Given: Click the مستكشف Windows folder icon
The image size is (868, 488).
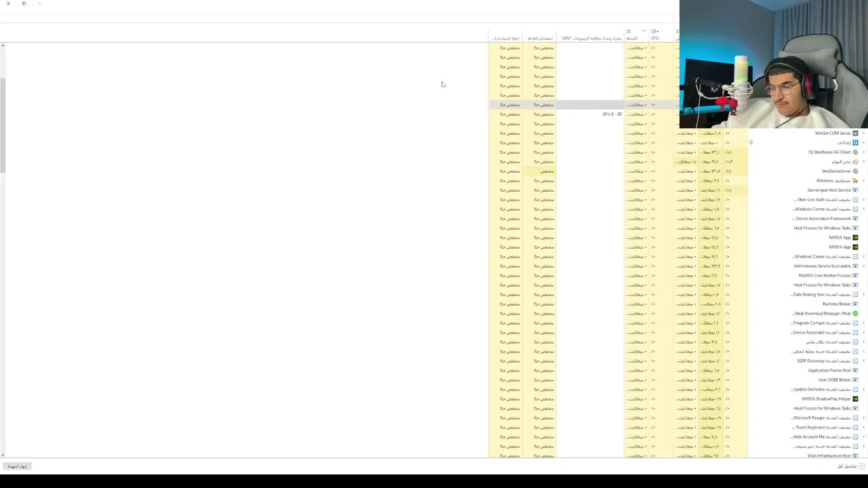Looking at the screenshot, I should coord(855,180).
